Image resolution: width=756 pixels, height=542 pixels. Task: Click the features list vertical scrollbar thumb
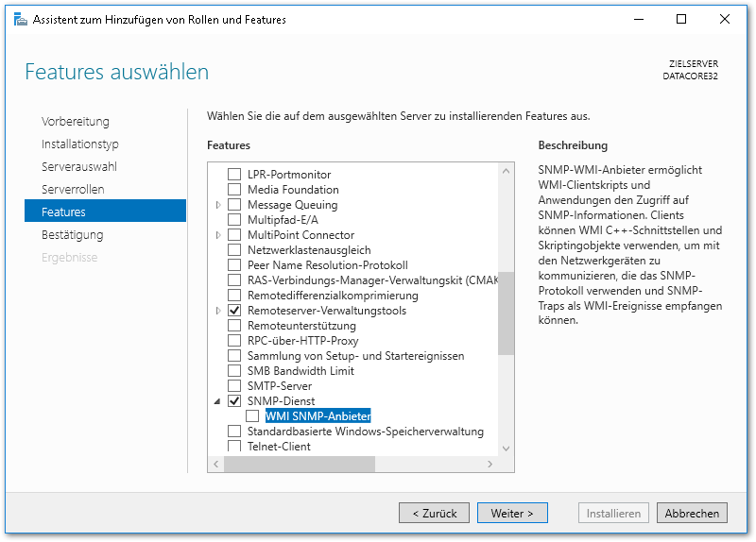point(506,312)
